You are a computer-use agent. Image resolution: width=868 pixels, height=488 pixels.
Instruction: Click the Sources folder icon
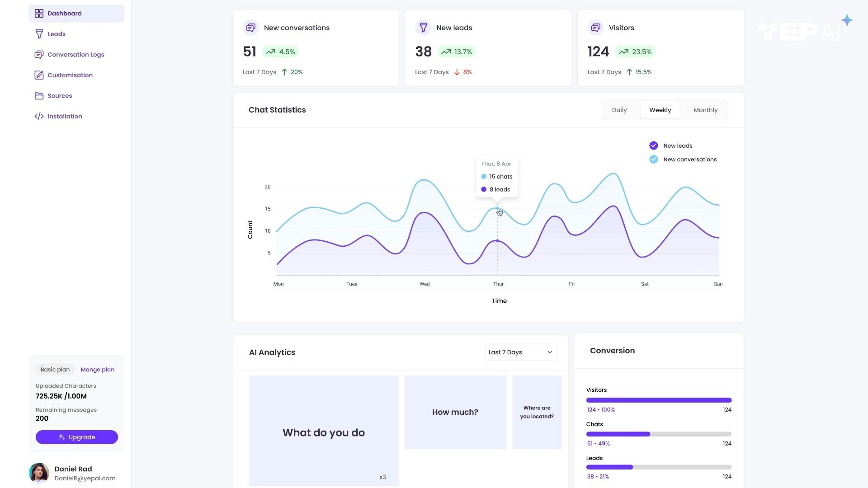point(39,96)
